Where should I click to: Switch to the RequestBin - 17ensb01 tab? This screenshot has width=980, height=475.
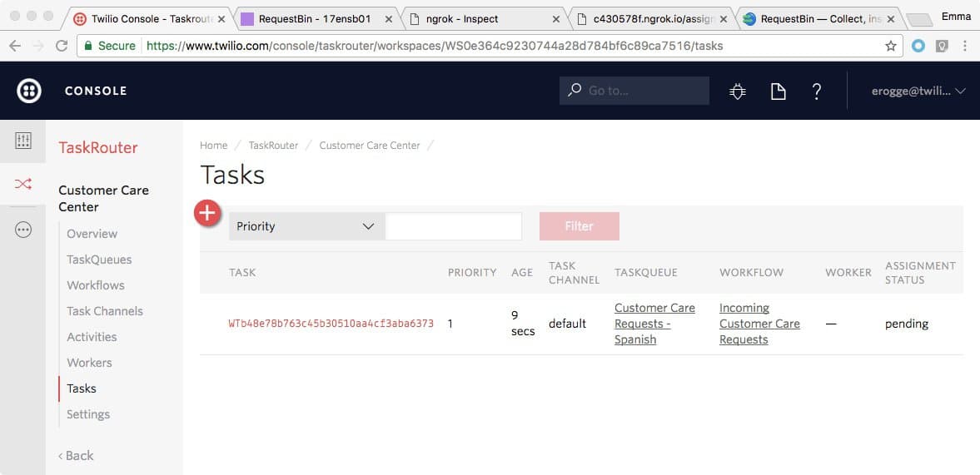314,18
